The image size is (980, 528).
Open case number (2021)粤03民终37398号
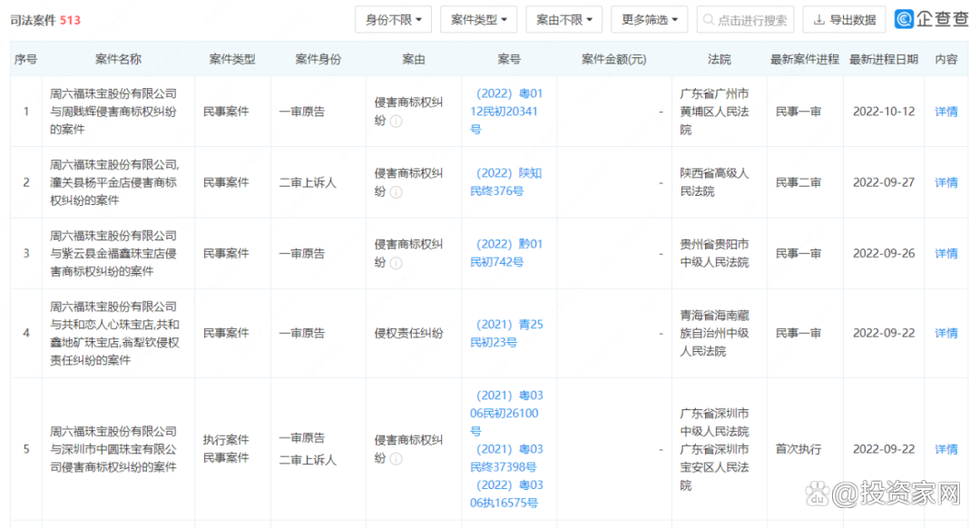506,458
